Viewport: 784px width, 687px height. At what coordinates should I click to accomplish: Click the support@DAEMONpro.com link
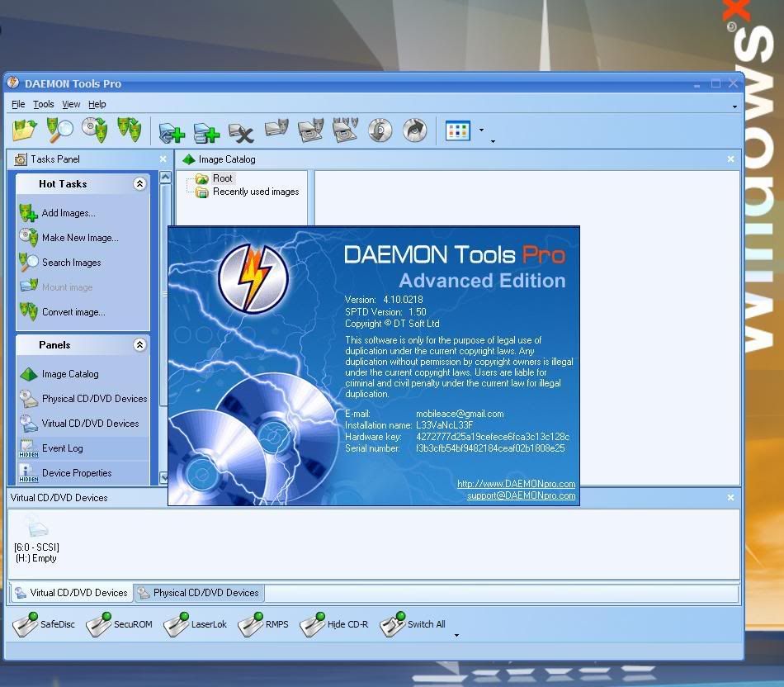point(521,495)
